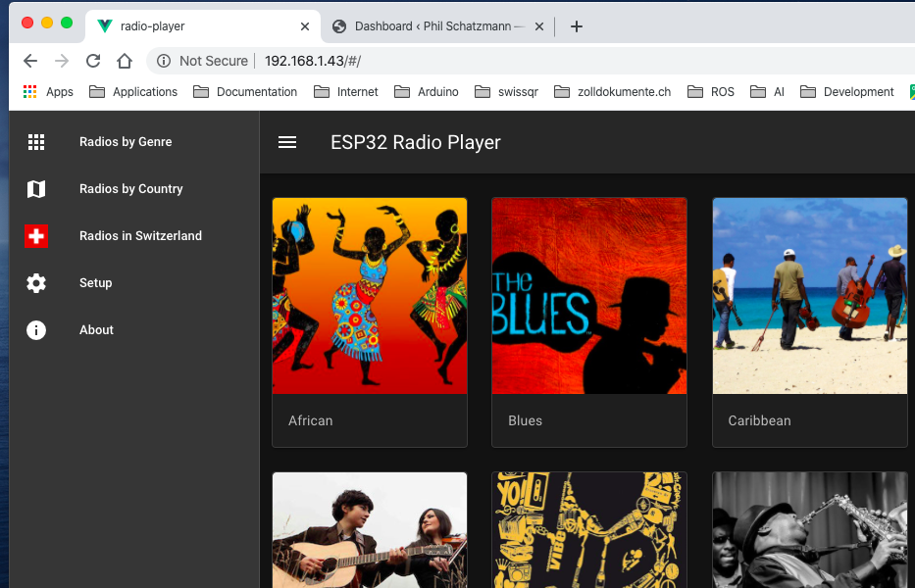The height and width of the screenshot is (588, 915).
Task: Open the Development bookmark folder
Action: (847, 92)
